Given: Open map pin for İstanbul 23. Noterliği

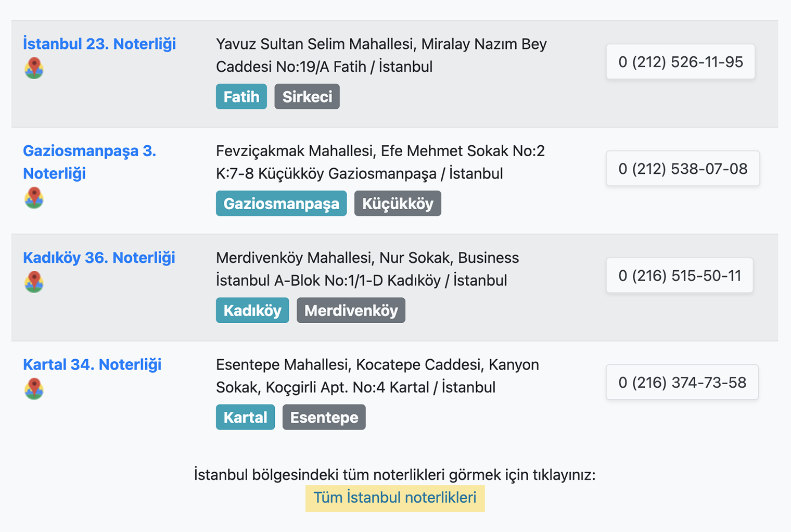Looking at the screenshot, I should click(x=34, y=68).
